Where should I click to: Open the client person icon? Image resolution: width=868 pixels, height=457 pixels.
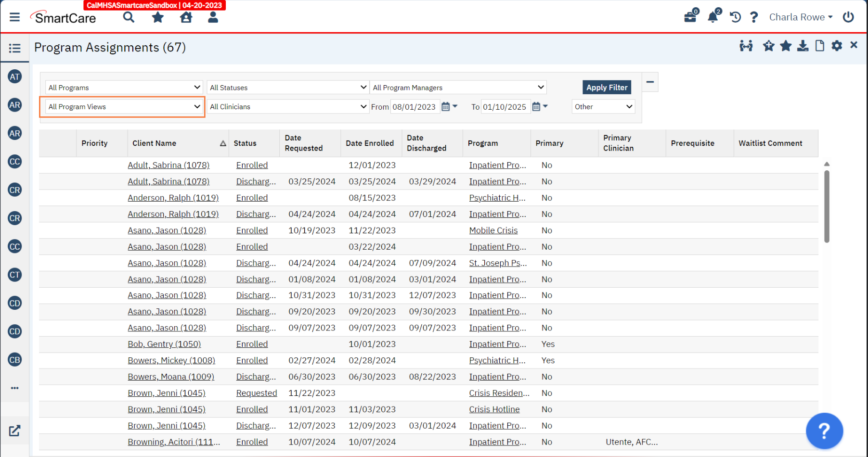click(x=213, y=18)
